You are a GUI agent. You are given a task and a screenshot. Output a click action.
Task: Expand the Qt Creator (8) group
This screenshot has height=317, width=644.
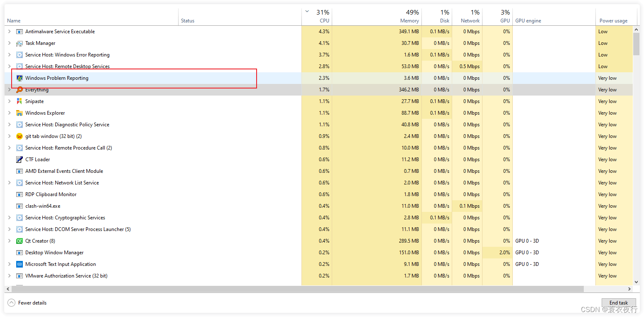click(10, 241)
